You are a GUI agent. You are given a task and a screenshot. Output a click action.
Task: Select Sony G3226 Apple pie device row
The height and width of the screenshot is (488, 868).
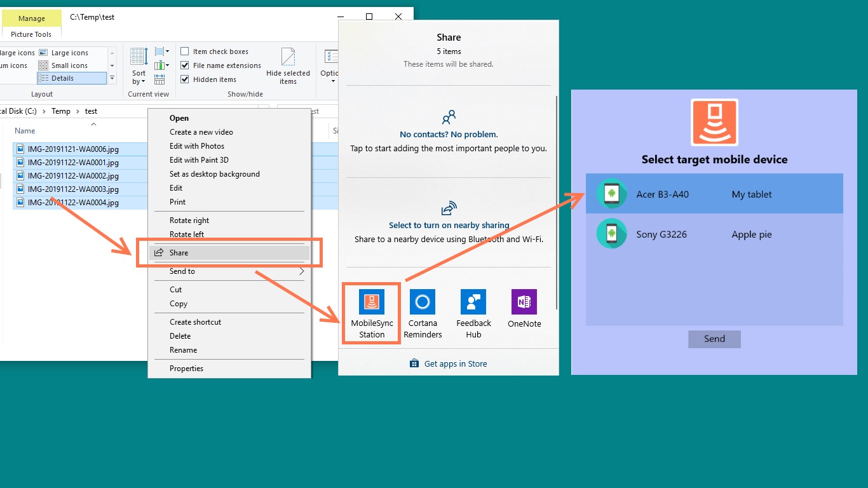pos(714,234)
